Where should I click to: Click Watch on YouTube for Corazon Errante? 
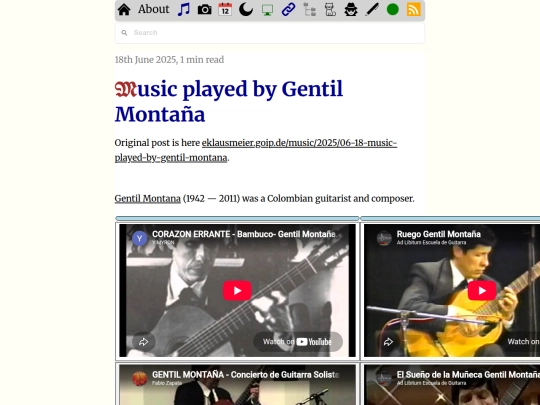pyautogui.click(x=298, y=342)
